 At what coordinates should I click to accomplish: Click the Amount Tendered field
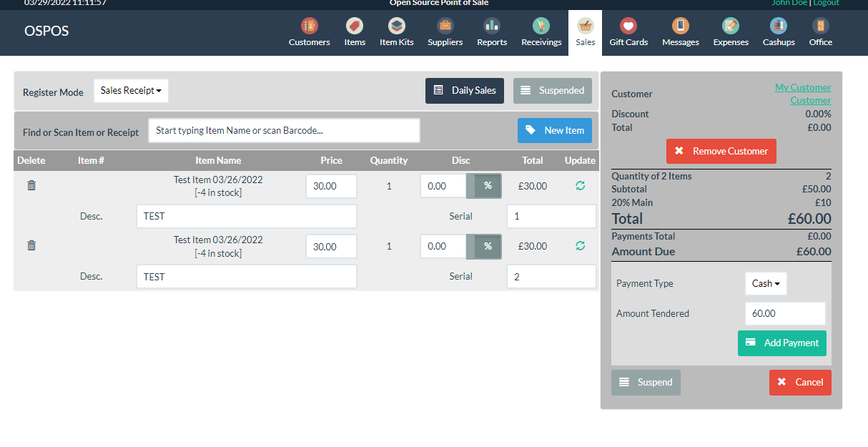coord(785,313)
